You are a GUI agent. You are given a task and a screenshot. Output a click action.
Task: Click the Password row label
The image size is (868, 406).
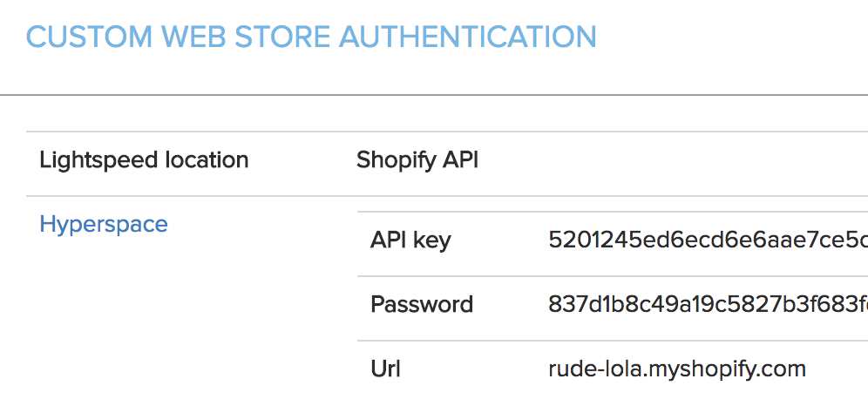[422, 304]
